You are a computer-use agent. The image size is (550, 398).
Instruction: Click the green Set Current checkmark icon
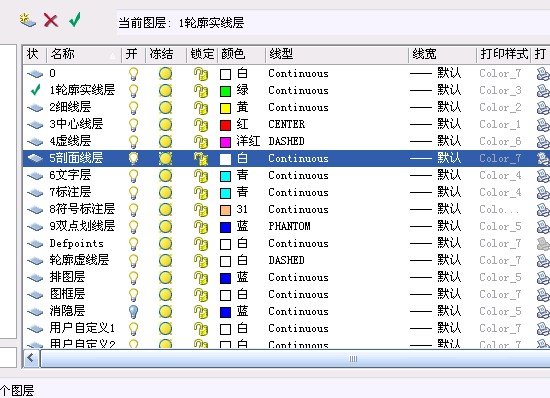pos(75,19)
